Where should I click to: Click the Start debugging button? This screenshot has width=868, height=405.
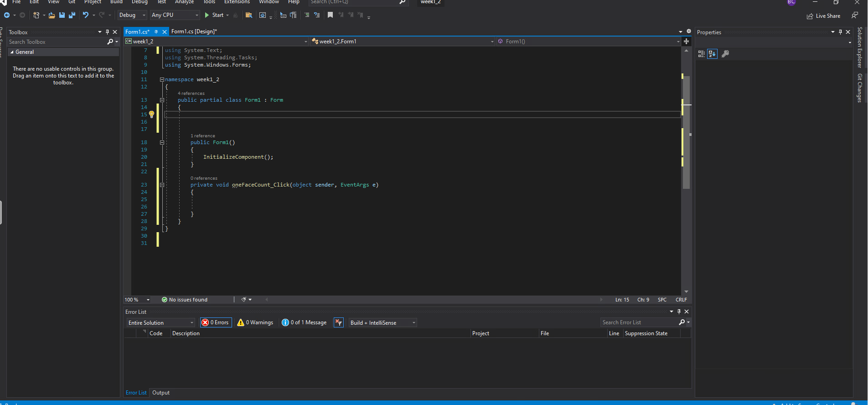pyautogui.click(x=214, y=15)
